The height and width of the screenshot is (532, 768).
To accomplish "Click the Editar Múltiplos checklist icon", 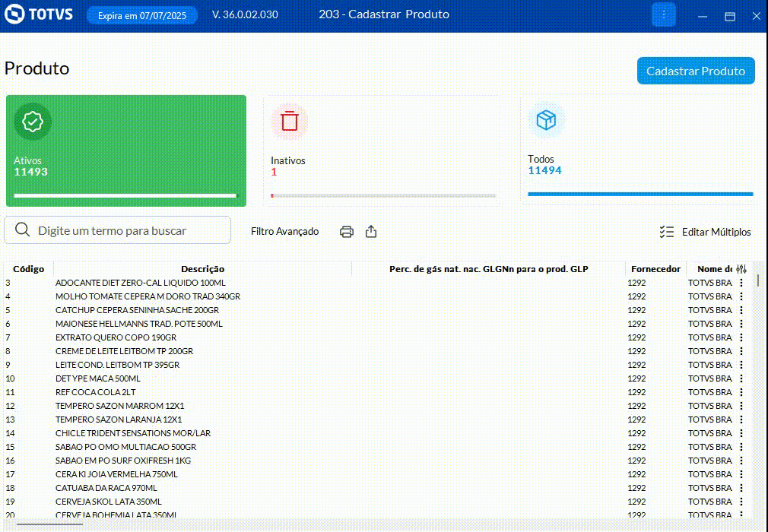I will tap(667, 232).
